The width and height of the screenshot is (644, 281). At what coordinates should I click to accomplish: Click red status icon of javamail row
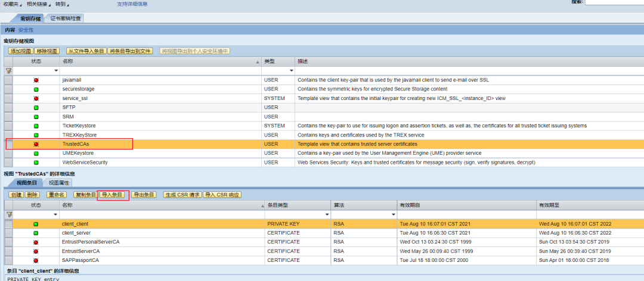point(36,80)
